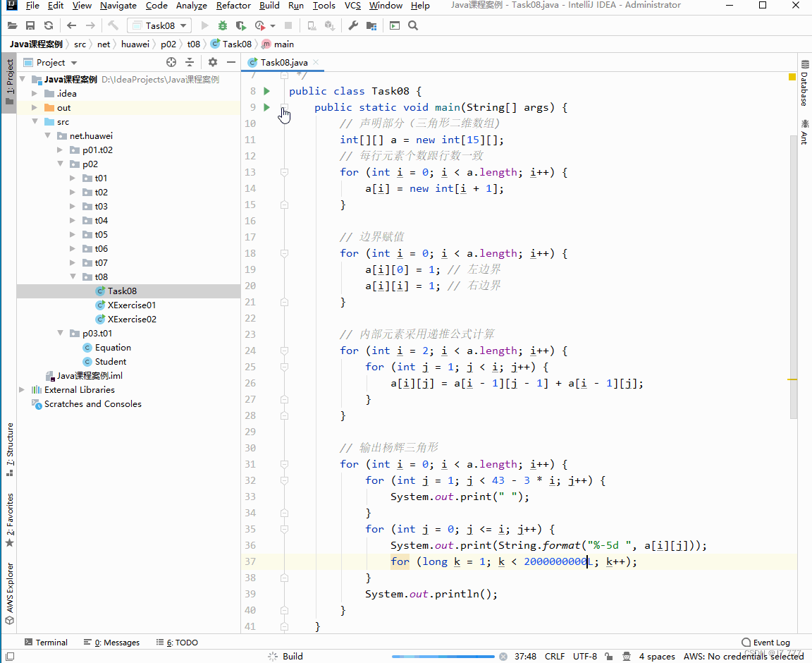Screen dimensions: 812x663
Task: Click the Collapse All icon in Project panel
Action: pos(190,62)
